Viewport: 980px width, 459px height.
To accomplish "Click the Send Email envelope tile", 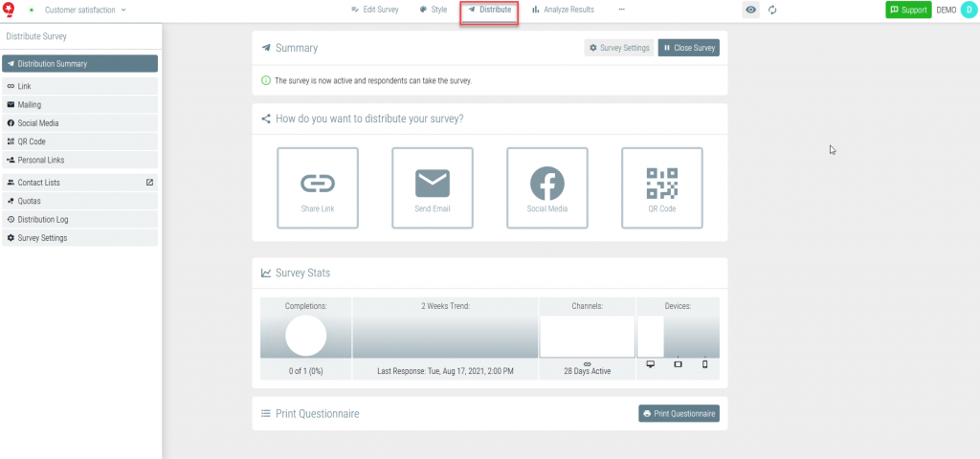I will pyautogui.click(x=432, y=187).
